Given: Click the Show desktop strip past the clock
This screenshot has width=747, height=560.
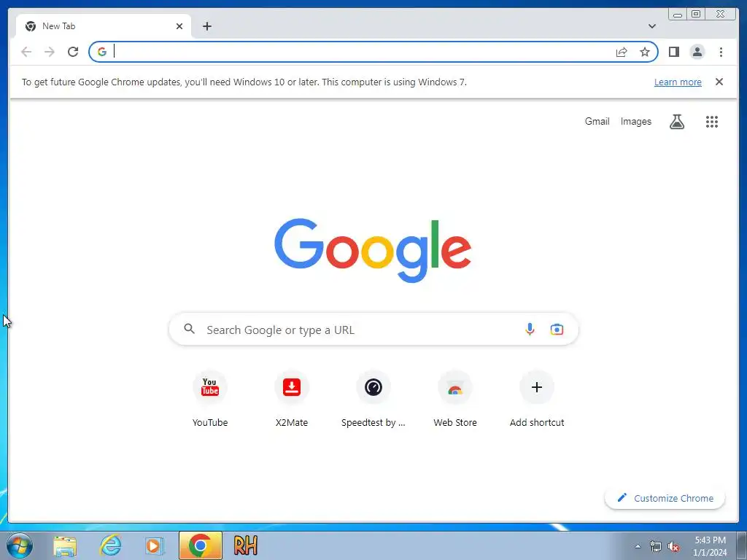Looking at the screenshot, I should pos(741,545).
